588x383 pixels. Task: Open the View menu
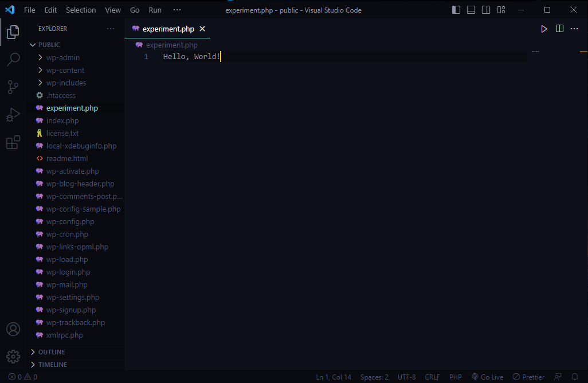[x=113, y=10]
